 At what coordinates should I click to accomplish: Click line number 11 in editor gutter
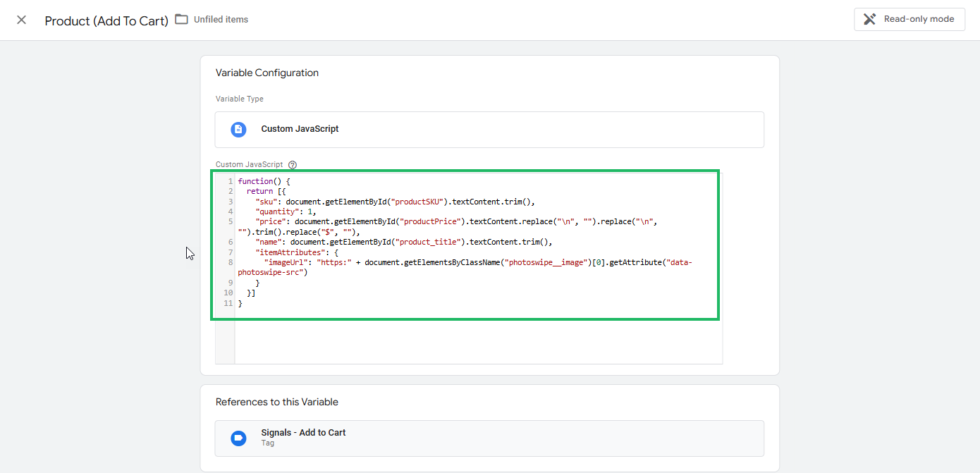pyautogui.click(x=227, y=303)
